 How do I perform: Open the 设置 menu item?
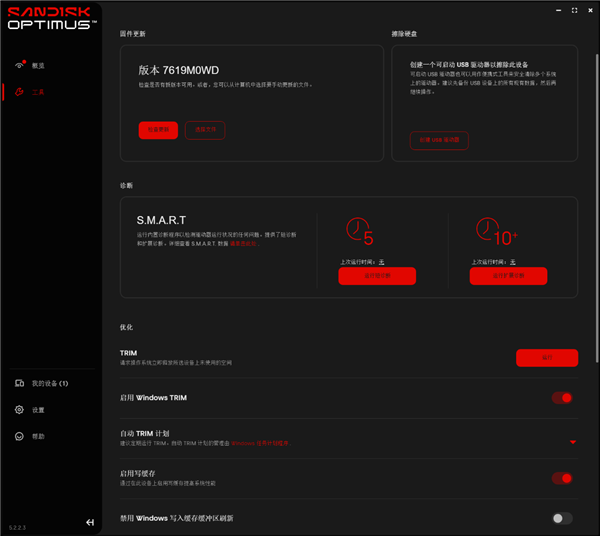point(38,410)
